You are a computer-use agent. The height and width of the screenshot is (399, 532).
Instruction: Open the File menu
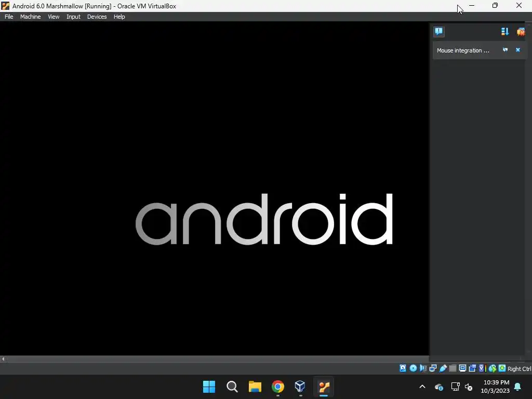pyautogui.click(x=9, y=17)
